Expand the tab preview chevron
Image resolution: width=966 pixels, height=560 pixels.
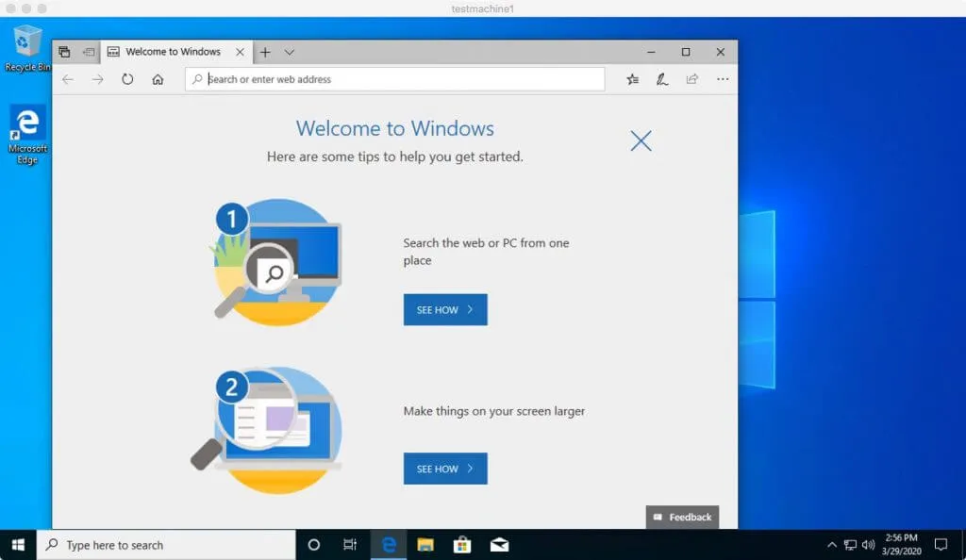pos(290,52)
